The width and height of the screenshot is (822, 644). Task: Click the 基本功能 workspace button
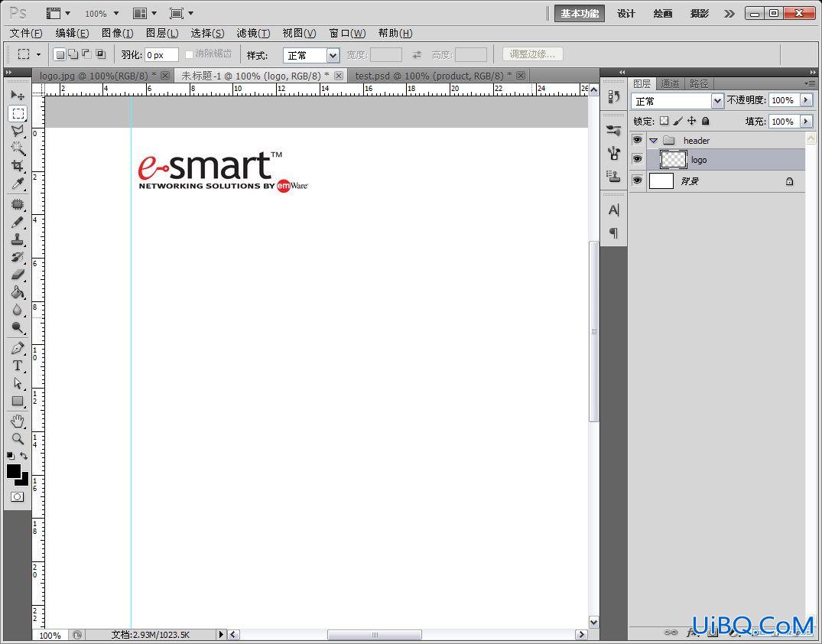[580, 14]
